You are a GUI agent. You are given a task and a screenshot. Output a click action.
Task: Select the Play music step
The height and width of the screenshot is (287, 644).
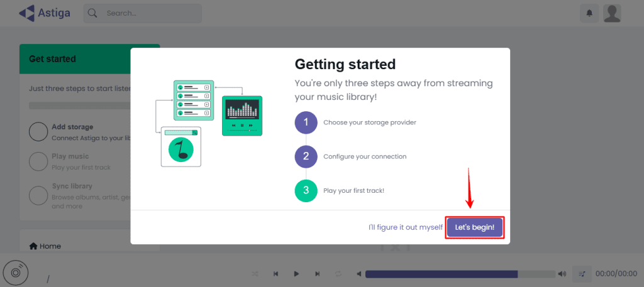pos(70,156)
